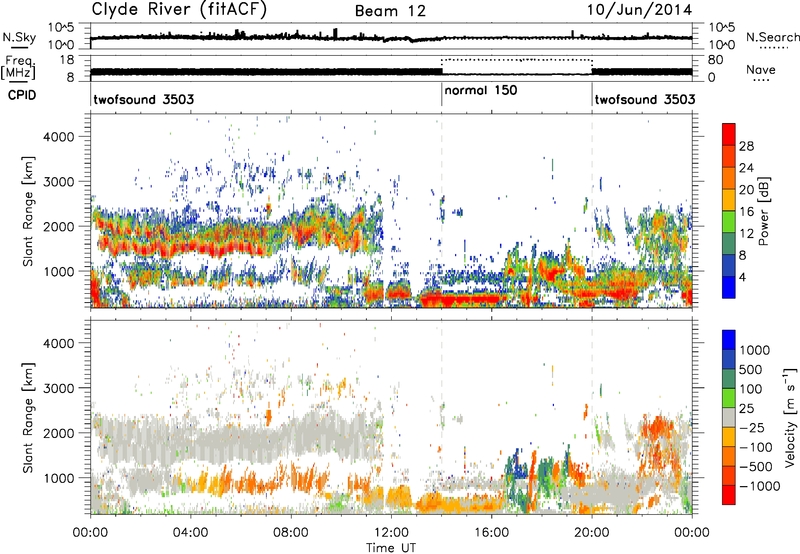800x554 pixels.
Task: Click 'twofsound 3503' CPID label starting at 20:00
Action: click(x=645, y=99)
